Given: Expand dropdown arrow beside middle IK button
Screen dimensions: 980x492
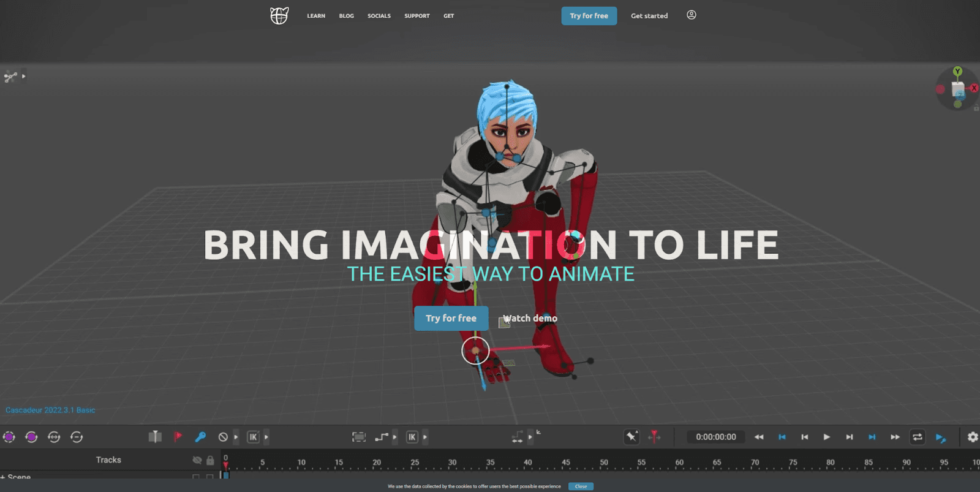Looking at the screenshot, I should coord(425,437).
